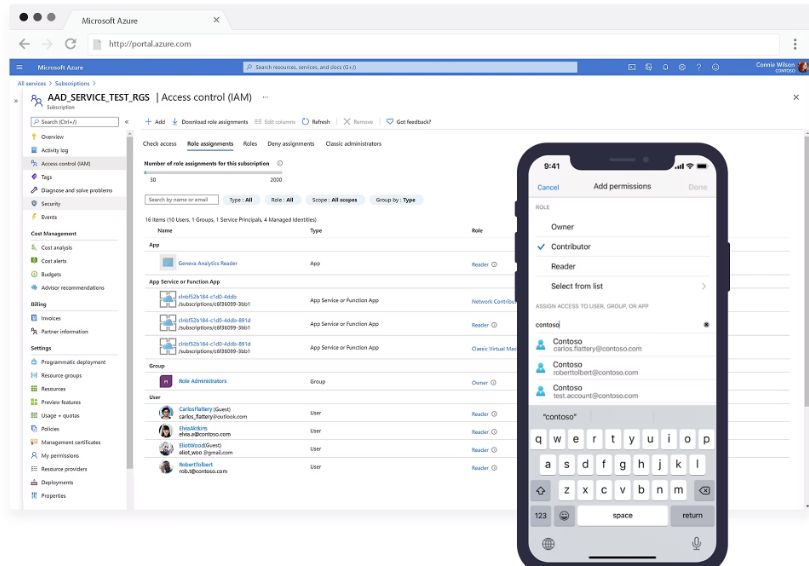This screenshot has height=566, width=809.
Task: Click Refresh in the IAM toolbar
Action: click(316, 122)
